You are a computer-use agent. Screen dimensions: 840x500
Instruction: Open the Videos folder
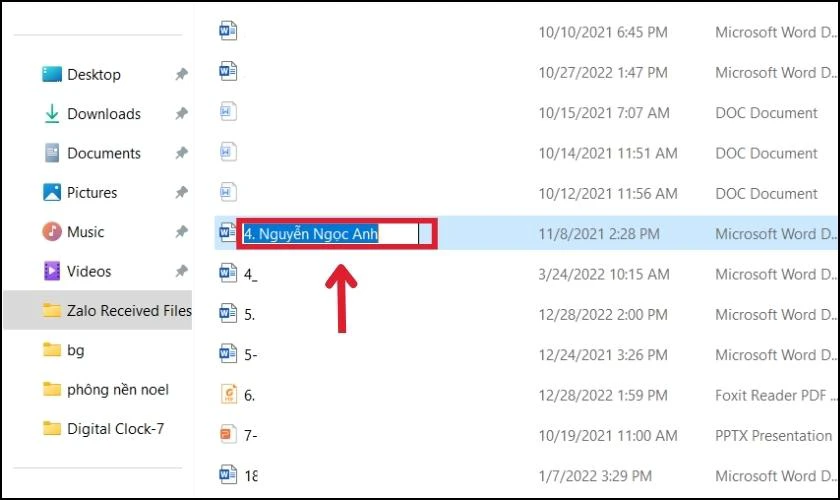89,271
